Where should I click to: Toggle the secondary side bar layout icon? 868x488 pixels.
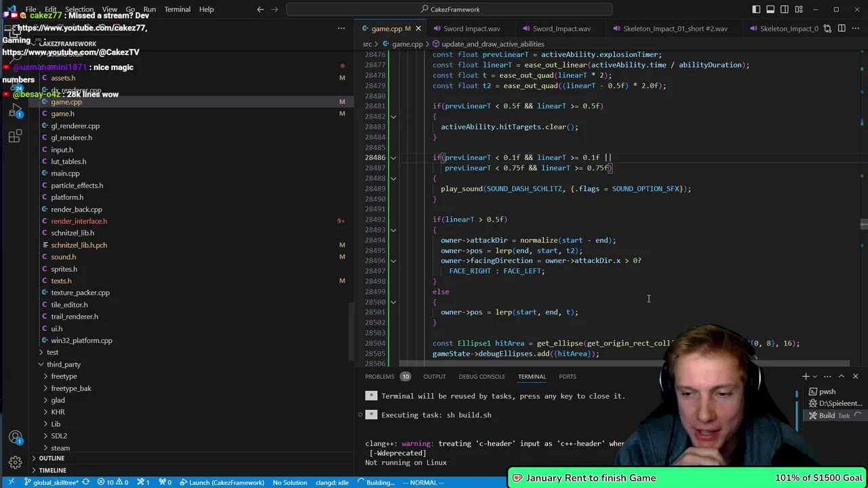pos(785,9)
